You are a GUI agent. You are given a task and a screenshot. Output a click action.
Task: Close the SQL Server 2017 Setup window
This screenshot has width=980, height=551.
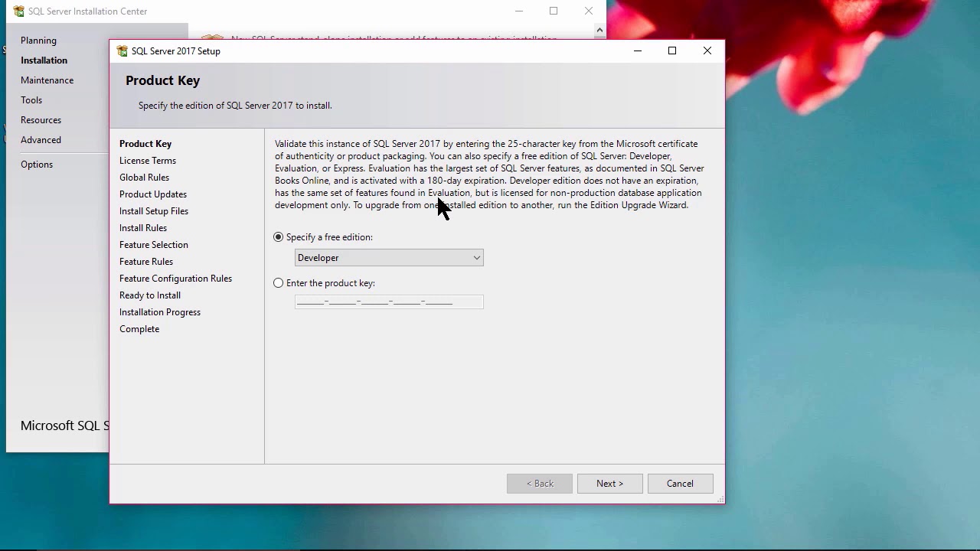click(x=707, y=51)
